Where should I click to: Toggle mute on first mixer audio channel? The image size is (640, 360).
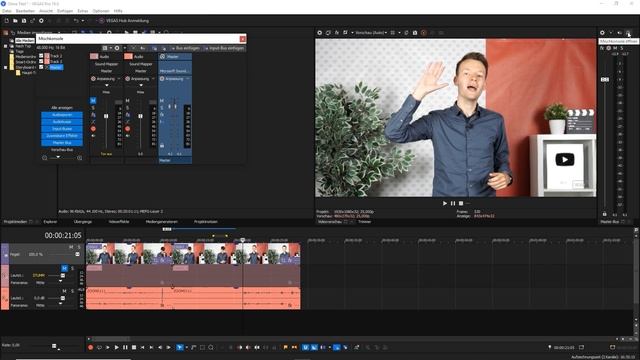pyautogui.click(x=93, y=100)
